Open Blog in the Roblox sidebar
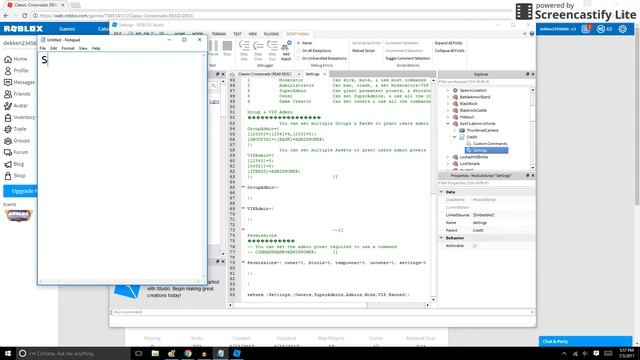 (14, 164)
